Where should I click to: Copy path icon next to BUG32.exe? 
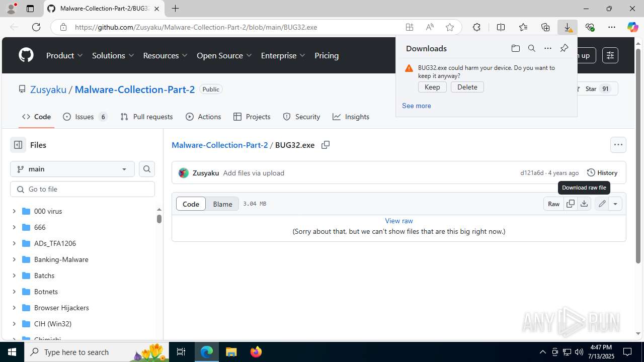326,145
